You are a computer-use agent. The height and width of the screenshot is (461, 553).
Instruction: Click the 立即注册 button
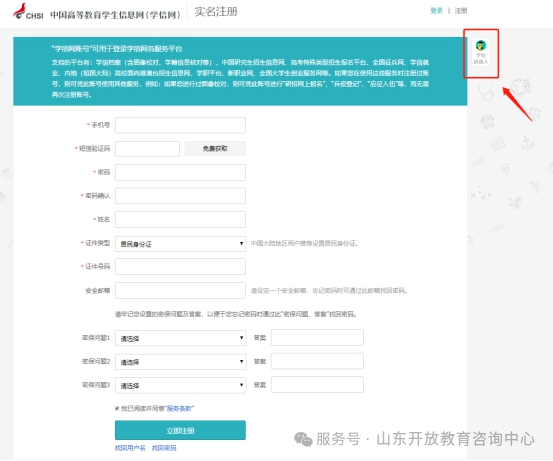coord(180,430)
